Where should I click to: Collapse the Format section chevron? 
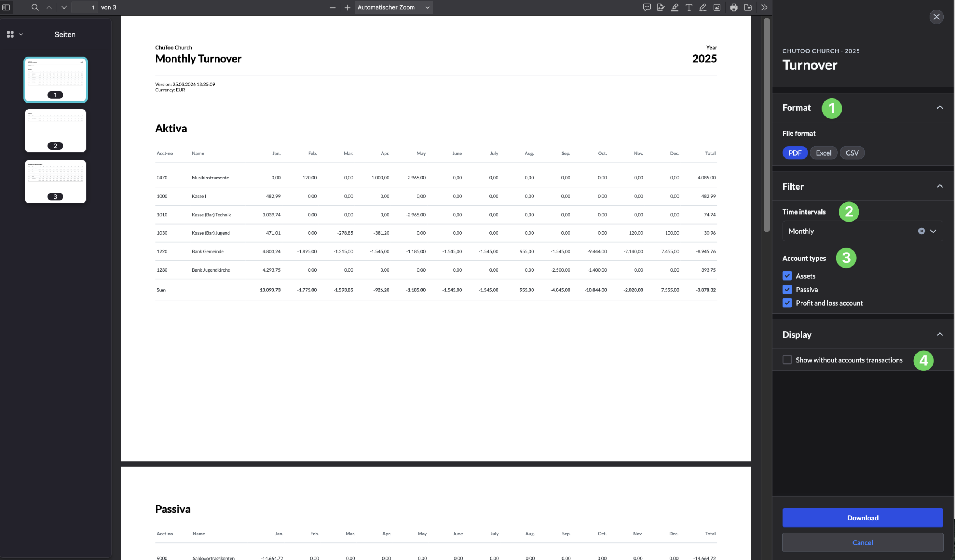939,107
